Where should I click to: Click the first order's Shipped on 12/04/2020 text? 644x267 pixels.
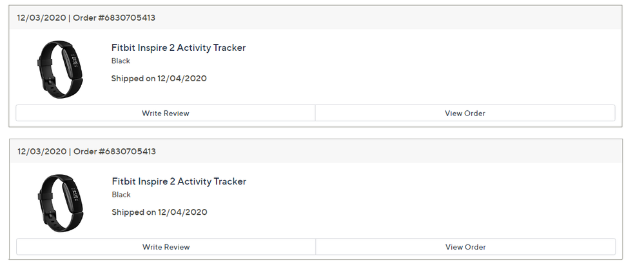(159, 79)
